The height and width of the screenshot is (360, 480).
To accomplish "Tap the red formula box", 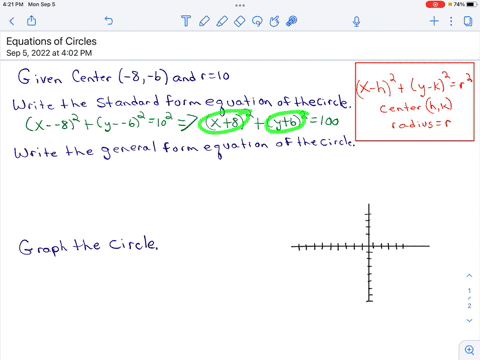I will pos(415,101).
